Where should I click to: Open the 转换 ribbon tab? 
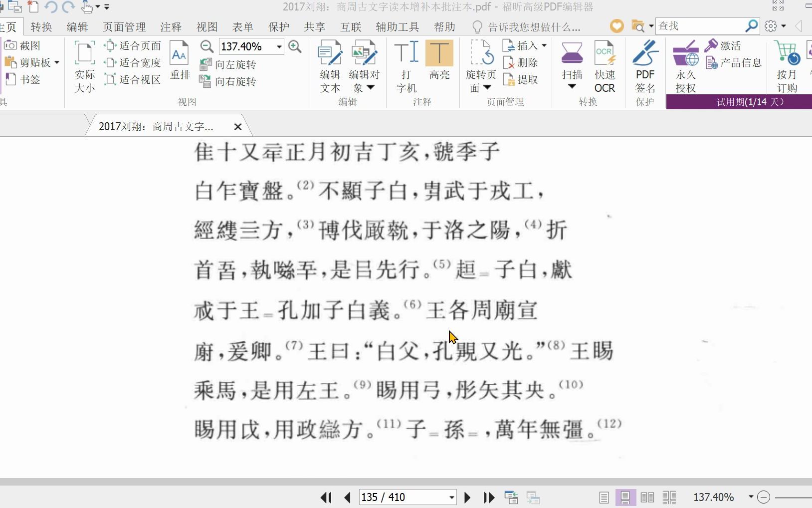coord(41,26)
